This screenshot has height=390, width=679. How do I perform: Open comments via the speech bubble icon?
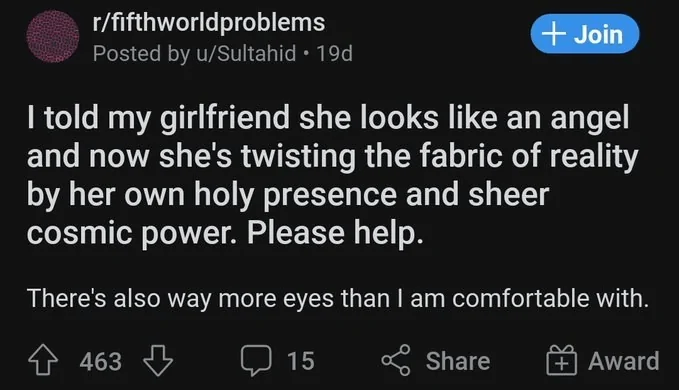pyautogui.click(x=256, y=360)
